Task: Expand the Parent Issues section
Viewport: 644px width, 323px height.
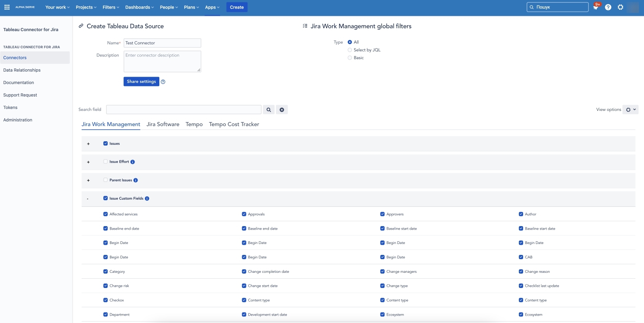Action: tap(88, 181)
